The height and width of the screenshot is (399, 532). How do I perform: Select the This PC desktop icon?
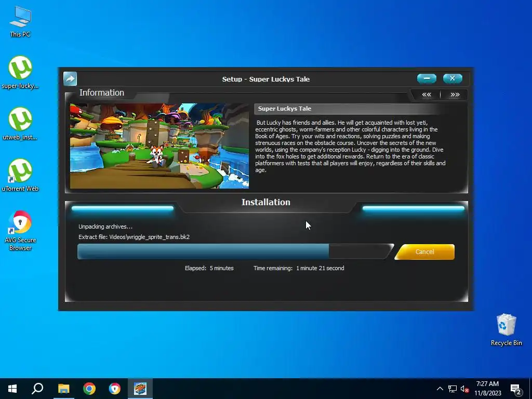(x=20, y=22)
